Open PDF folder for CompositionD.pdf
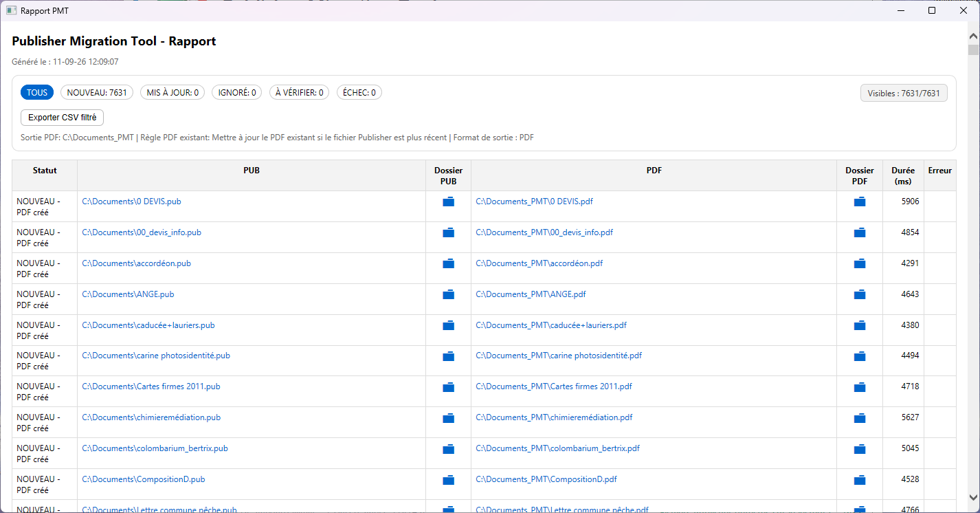The width and height of the screenshot is (980, 513). point(859,479)
